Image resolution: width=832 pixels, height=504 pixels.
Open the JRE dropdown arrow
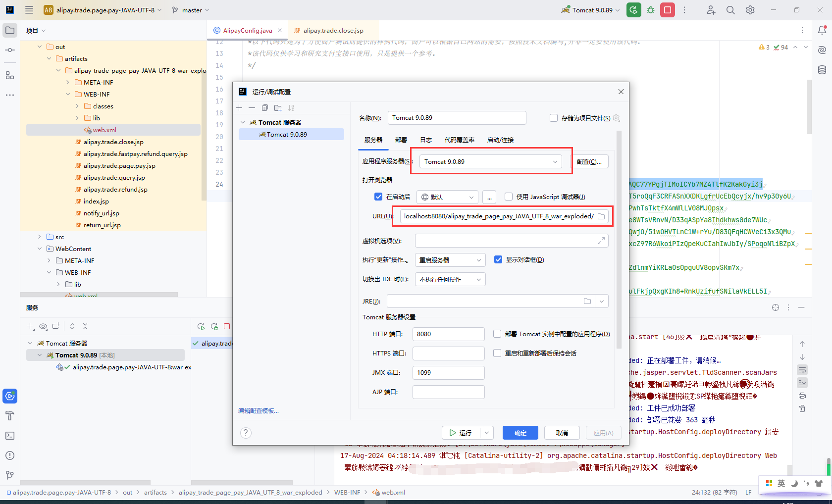point(602,301)
